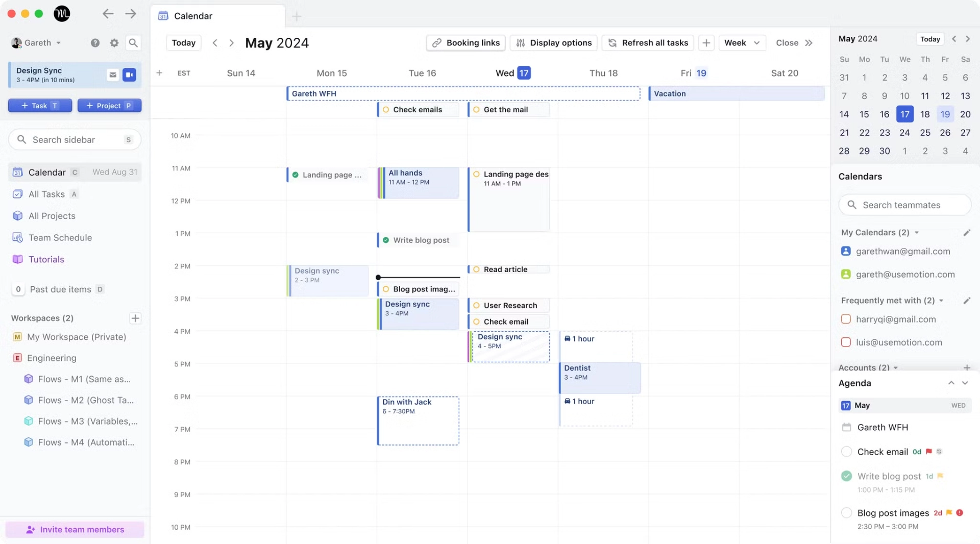The width and height of the screenshot is (980, 544).
Task: Open settings gear icon in sidebar
Action: tap(114, 43)
